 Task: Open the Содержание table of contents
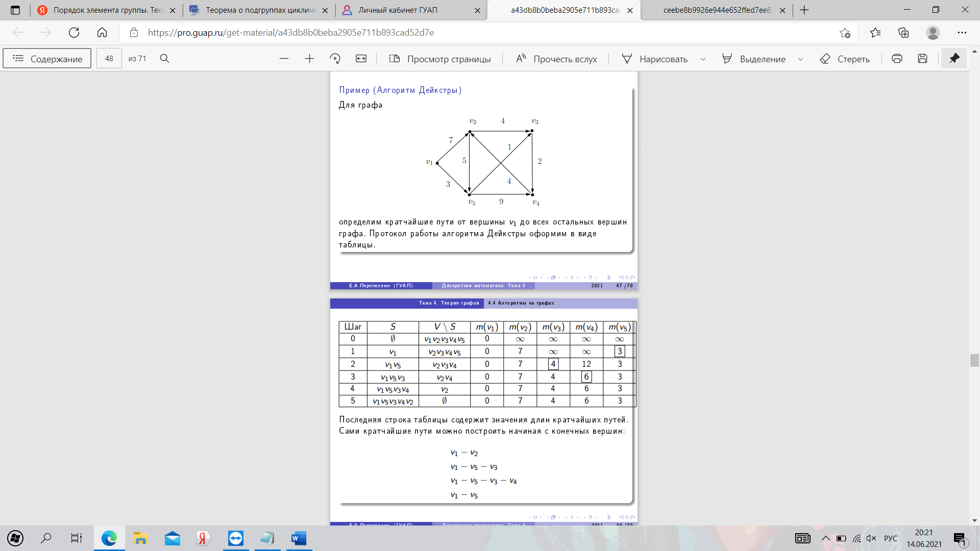coord(47,59)
